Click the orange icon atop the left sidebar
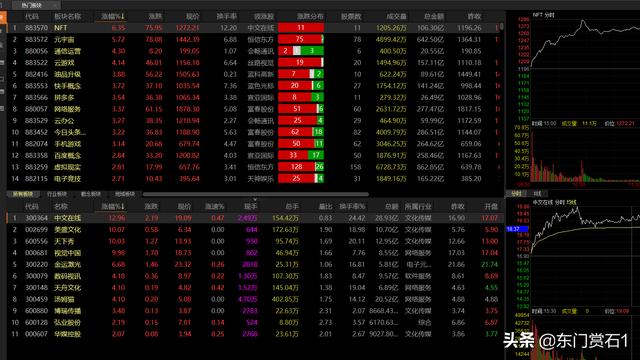Viewport: 640px width, 360px height. 2,17
